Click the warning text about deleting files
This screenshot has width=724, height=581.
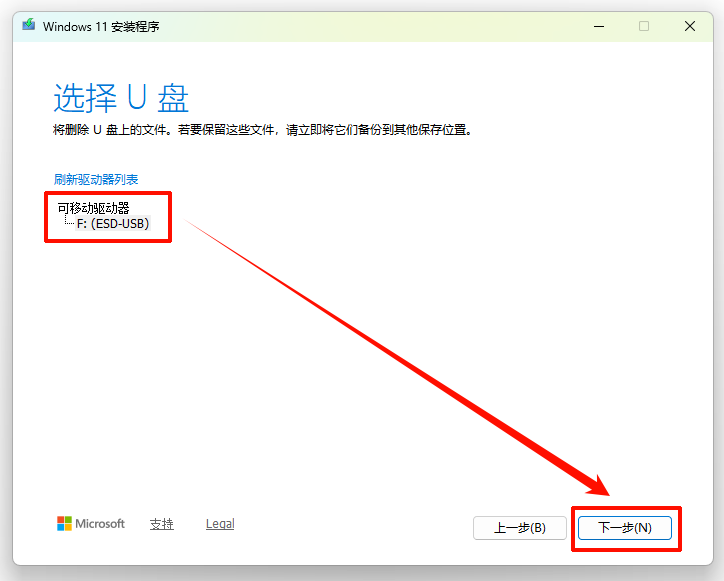[263, 130]
